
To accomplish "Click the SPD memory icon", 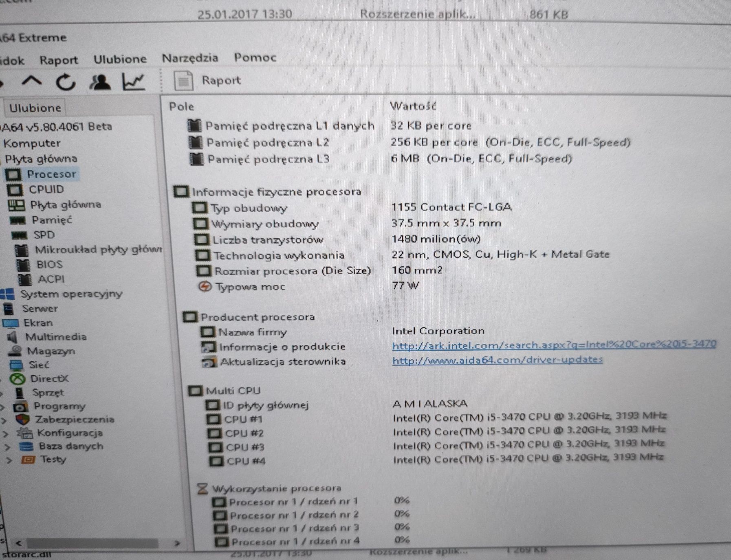I will click(19, 235).
